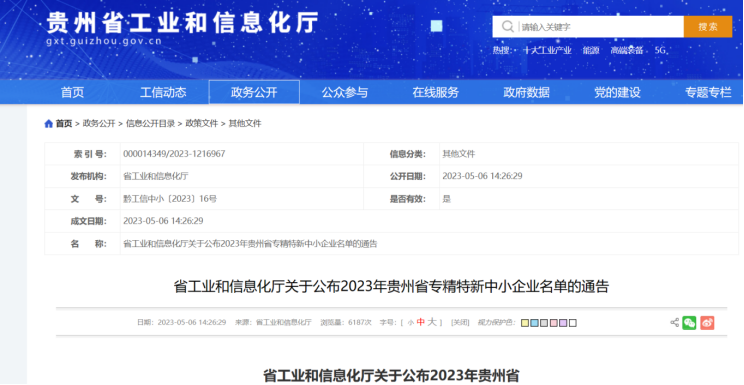
Task: Open hot search 5G
Action: click(x=660, y=50)
